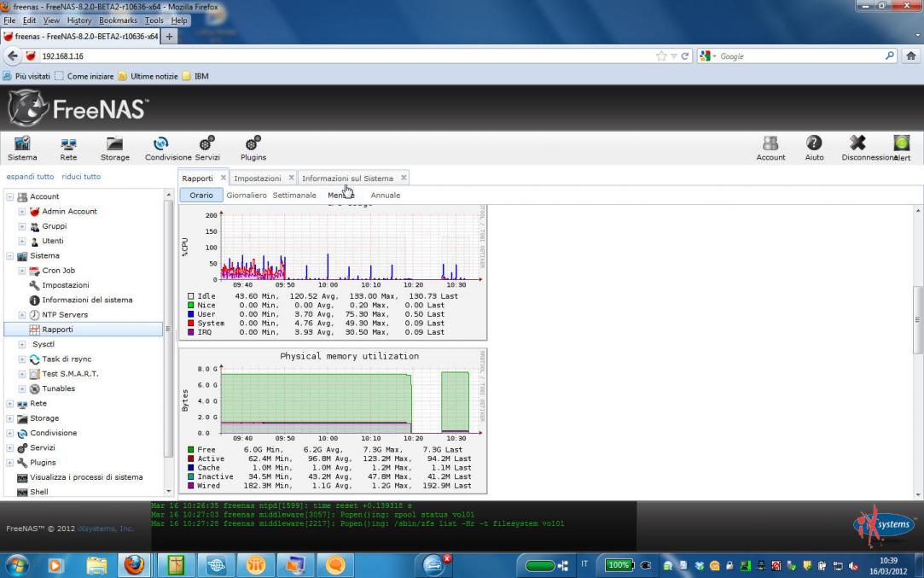Select the Annuale report tab

(x=386, y=196)
